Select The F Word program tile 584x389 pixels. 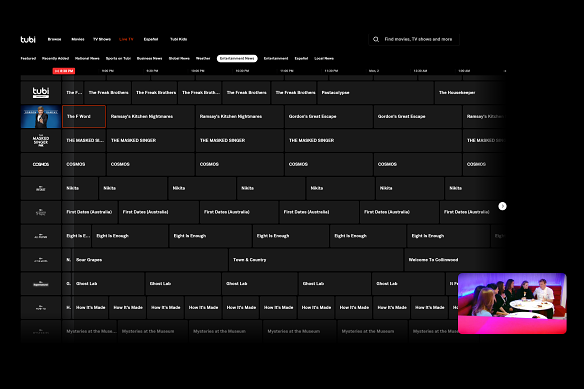(x=84, y=116)
